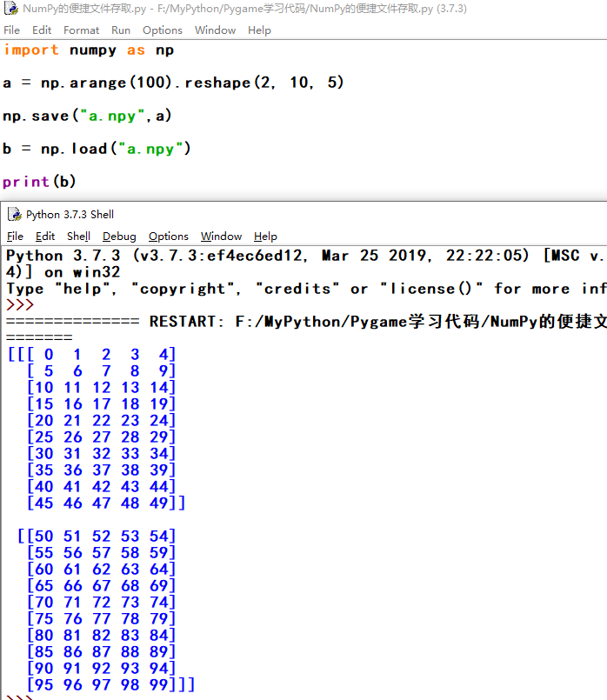Image resolution: width=607 pixels, height=700 pixels.
Task: Click the "a.npy" string in np.load line
Action: click(x=150, y=149)
